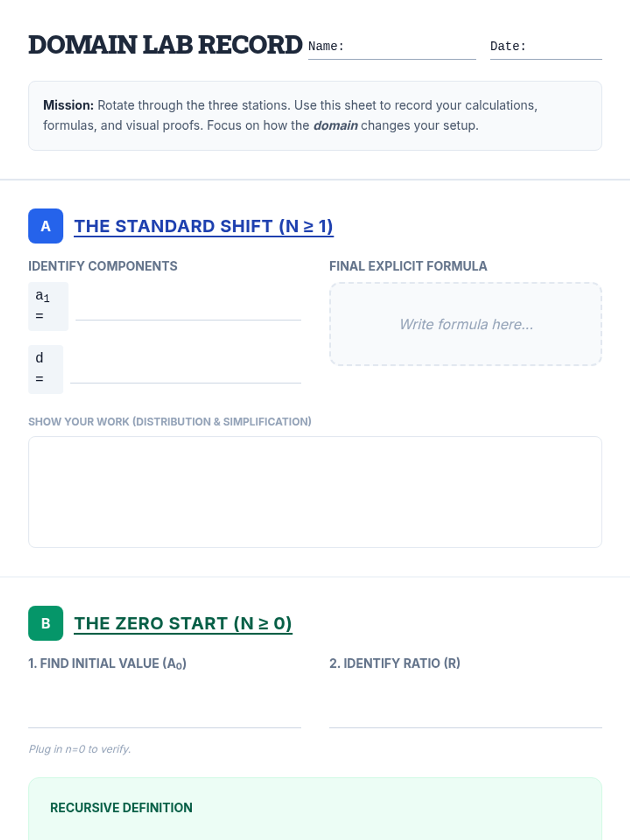
Task: Click the green section B badge
Action: 46,623
